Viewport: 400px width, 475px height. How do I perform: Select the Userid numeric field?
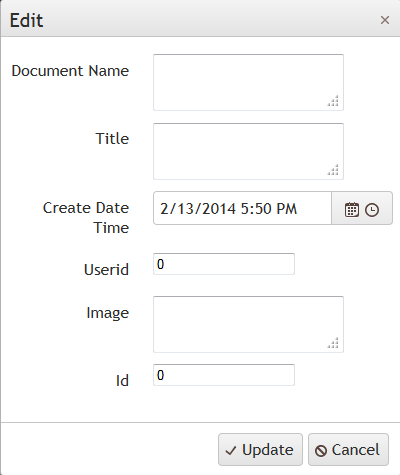224,264
